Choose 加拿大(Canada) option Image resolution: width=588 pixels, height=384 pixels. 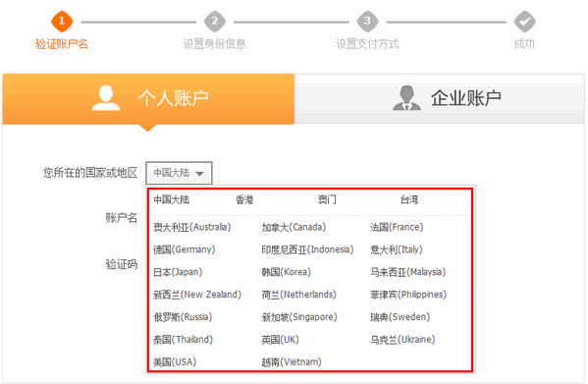(294, 227)
